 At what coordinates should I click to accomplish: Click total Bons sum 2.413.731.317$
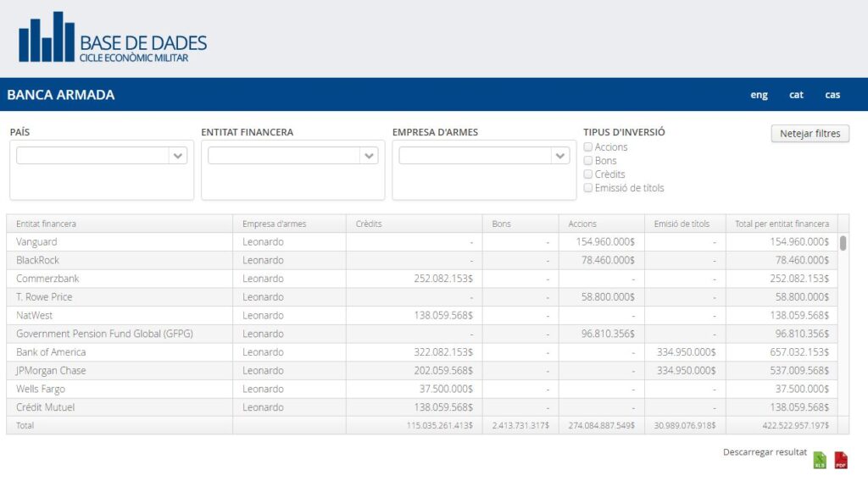(x=520, y=425)
